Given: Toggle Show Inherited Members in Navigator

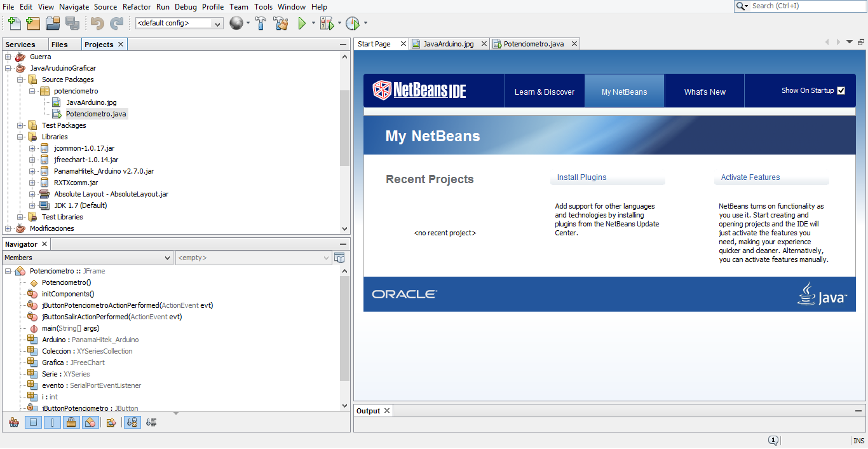Looking at the screenshot, I should 14,422.
